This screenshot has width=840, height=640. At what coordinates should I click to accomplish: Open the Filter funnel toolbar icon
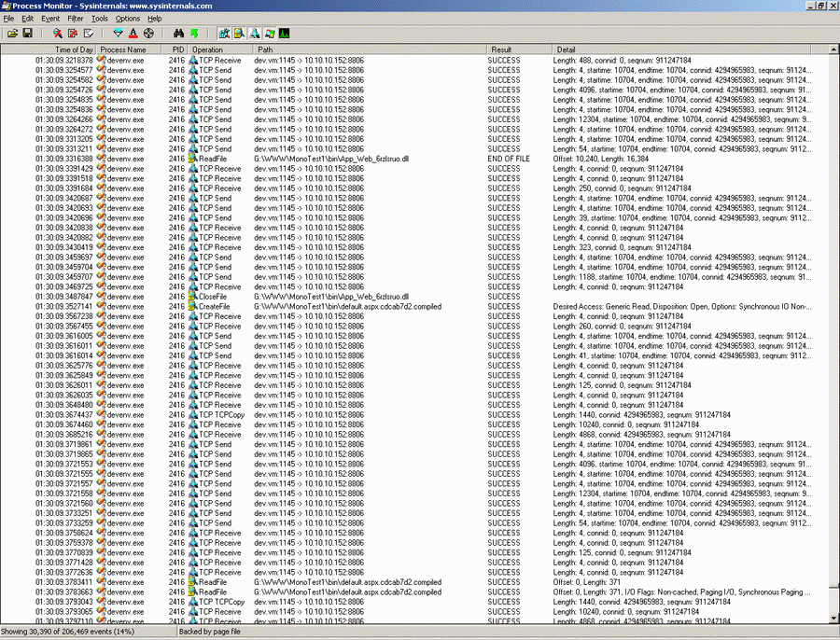pos(118,34)
